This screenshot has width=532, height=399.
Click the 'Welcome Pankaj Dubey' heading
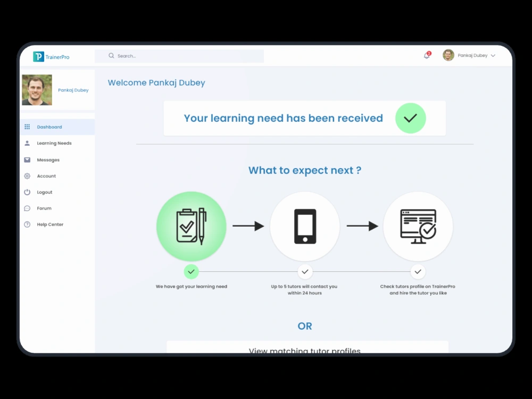click(156, 83)
